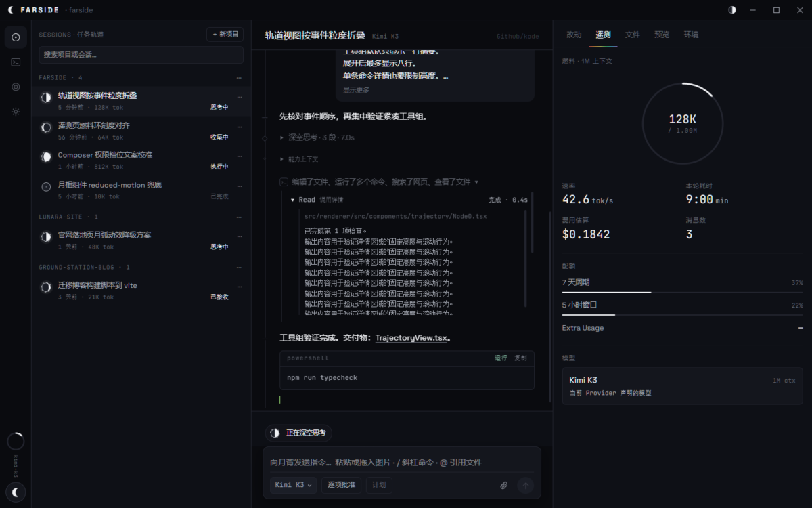Click the Kimi K3 1M ctx model card
Image resolution: width=812 pixels, height=508 pixels.
click(682, 386)
